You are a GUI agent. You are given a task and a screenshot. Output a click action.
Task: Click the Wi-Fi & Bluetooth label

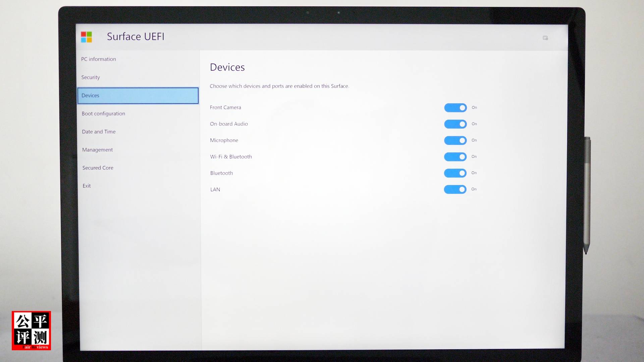pos(231,157)
